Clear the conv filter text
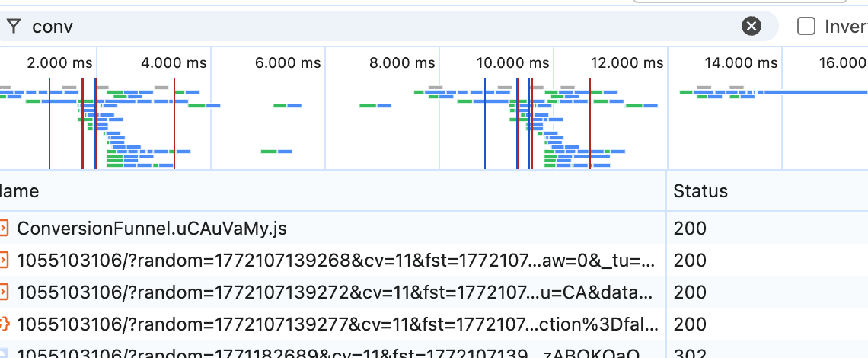The height and width of the screenshot is (358, 868). (752, 26)
